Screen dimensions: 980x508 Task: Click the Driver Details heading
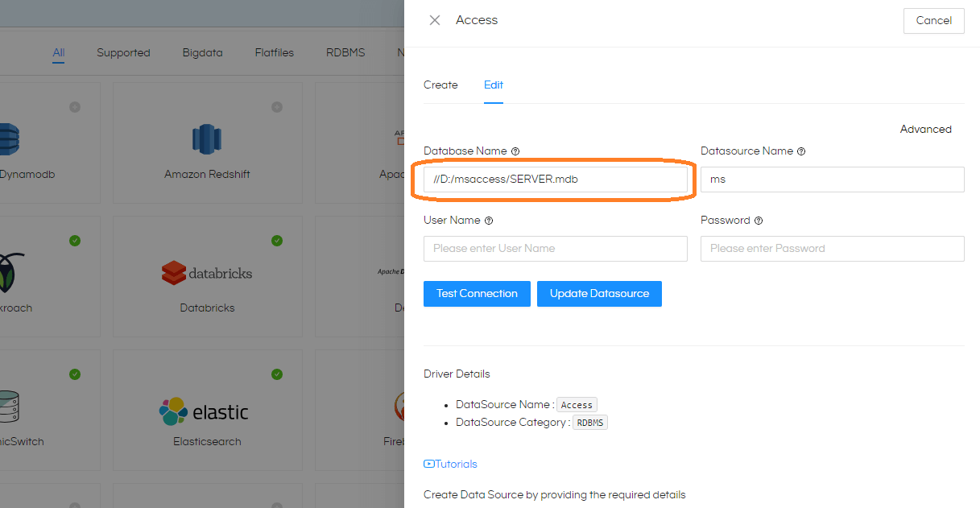457,374
